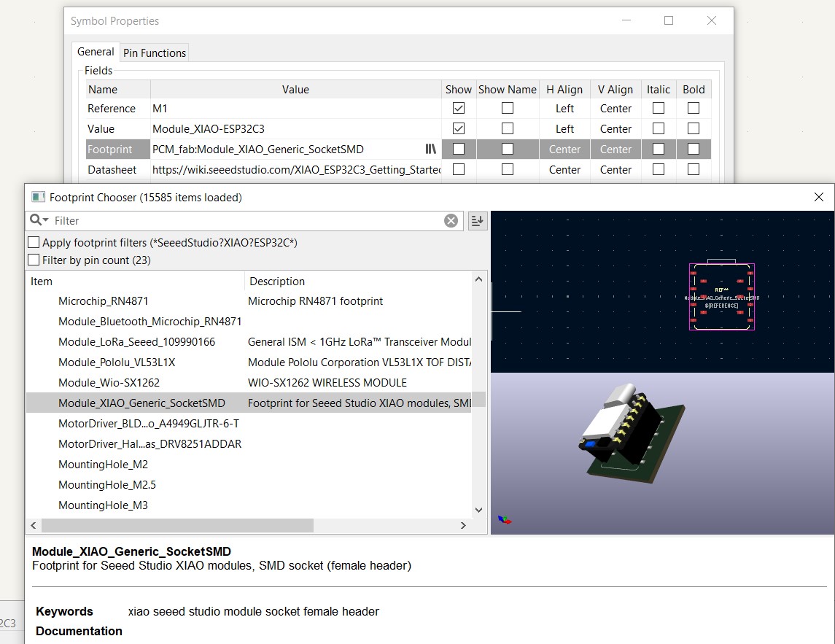Check Italic for Value field
Viewport: 835px width, 644px height.
pos(659,128)
